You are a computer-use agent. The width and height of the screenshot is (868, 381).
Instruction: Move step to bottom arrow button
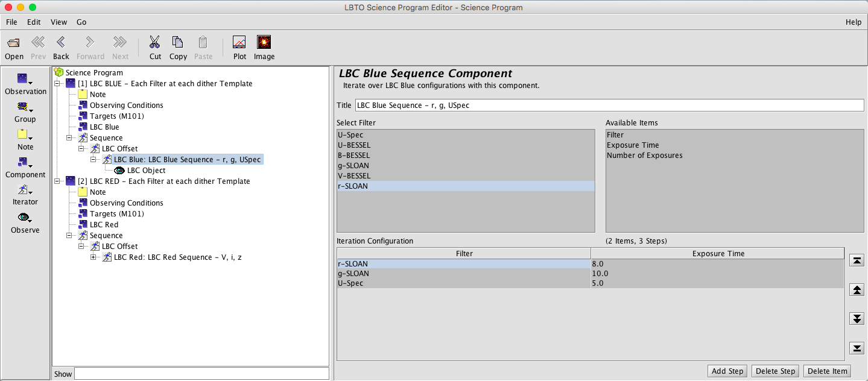(x=857, y=348)
